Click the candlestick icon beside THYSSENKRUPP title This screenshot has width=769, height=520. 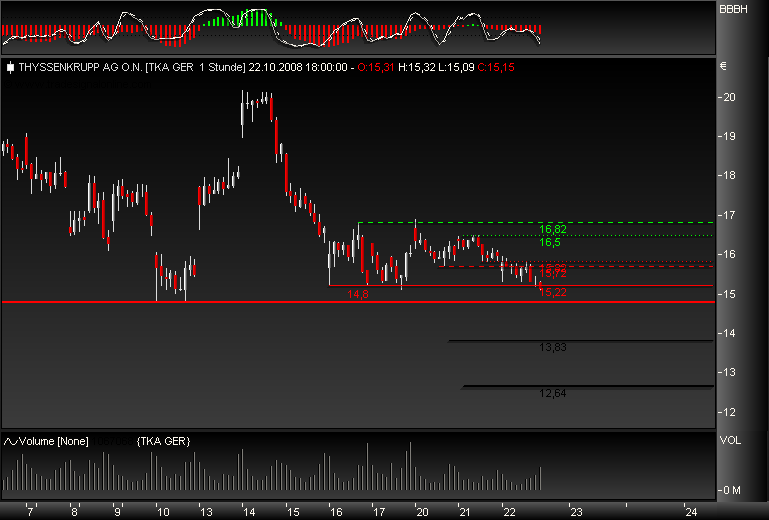coord(10,68)
